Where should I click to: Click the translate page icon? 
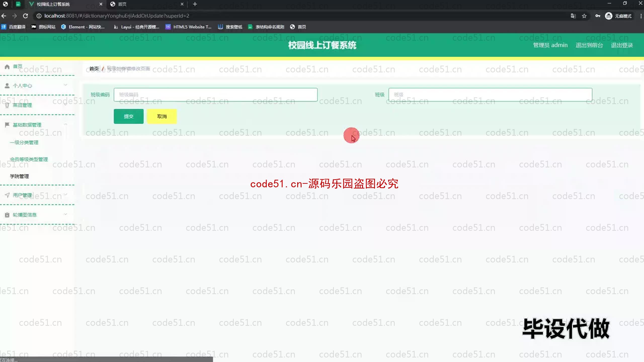pyautogui.click(x=573, y=16)
